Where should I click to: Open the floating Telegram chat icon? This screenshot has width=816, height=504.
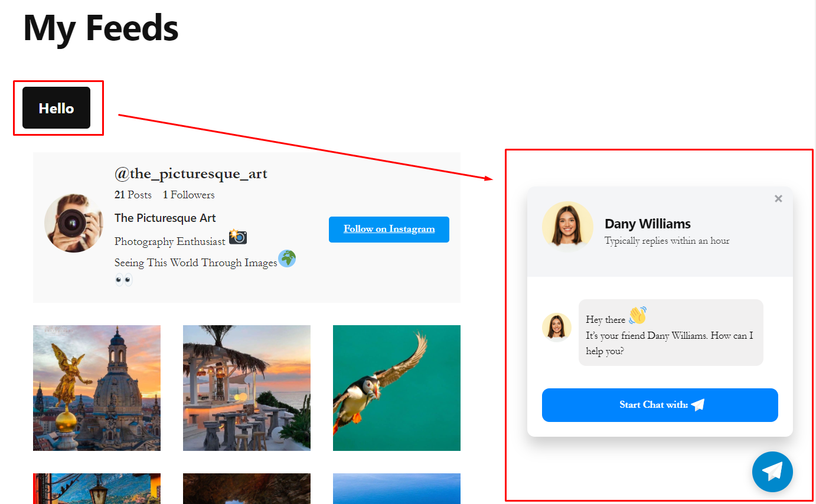point(772,472)
